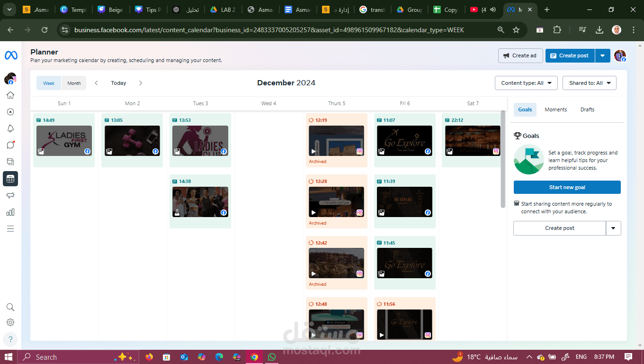
Task: Open Chrome three-dot menu
Action: (x=634, y=30)
